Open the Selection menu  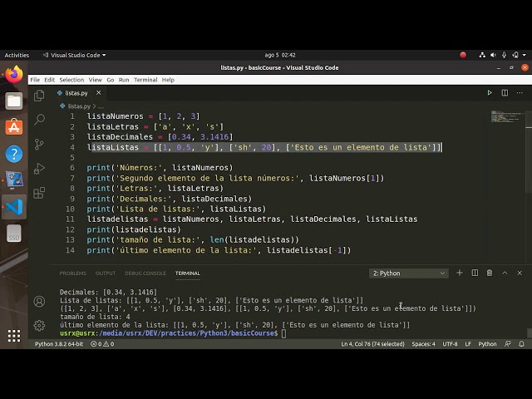(71, 80)
